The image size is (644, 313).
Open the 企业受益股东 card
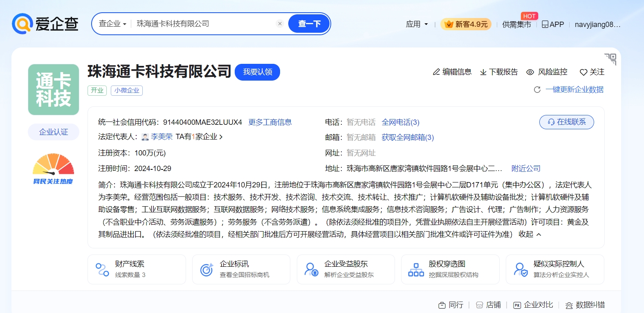pos(346,269)
